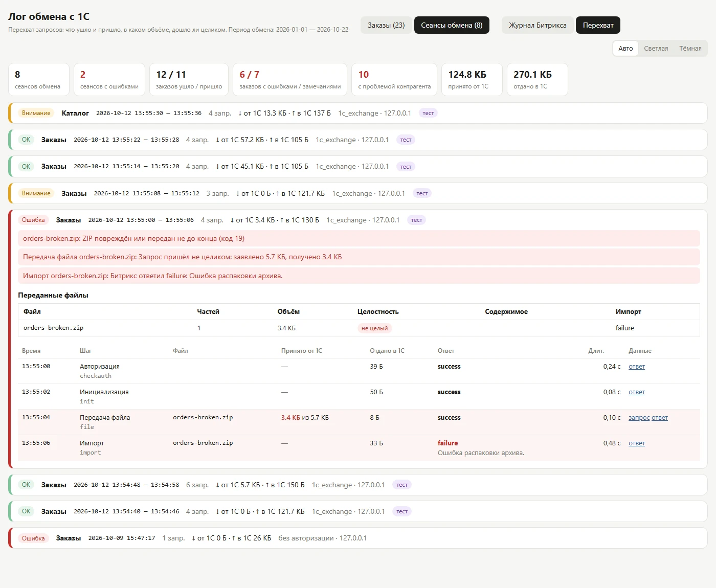Set the theme to "Авто"
This screenshot has height=588, width=716.
(625, 49)
